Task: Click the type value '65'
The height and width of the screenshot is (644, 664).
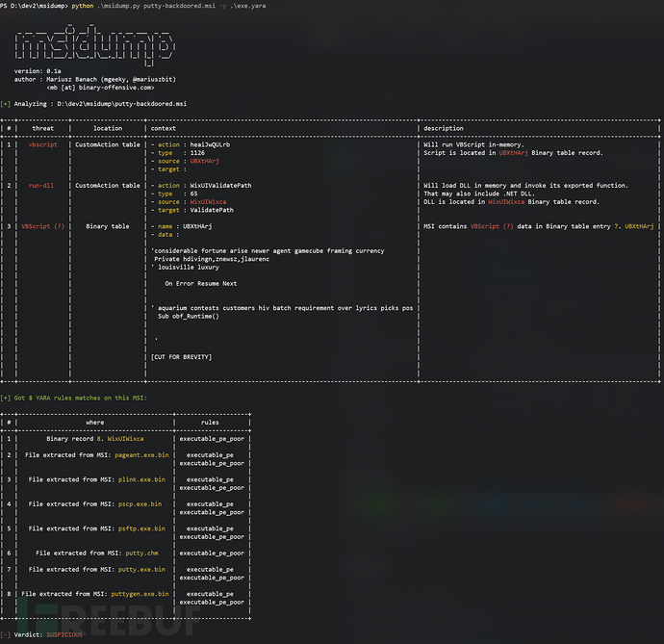Action: click(x=194, y=193)
